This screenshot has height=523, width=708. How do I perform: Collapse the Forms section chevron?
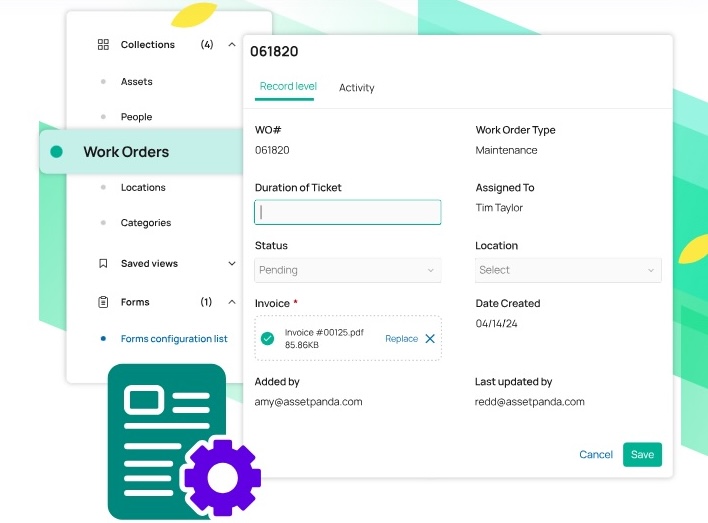coord(232,302)
